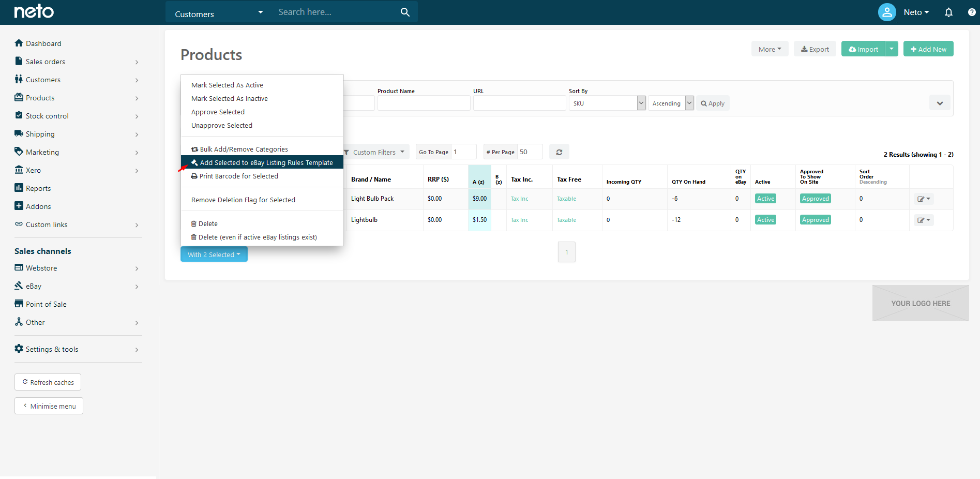Click the eBay gavel icon
Screen dimensions: 980x479
click(x=19, y=286)
